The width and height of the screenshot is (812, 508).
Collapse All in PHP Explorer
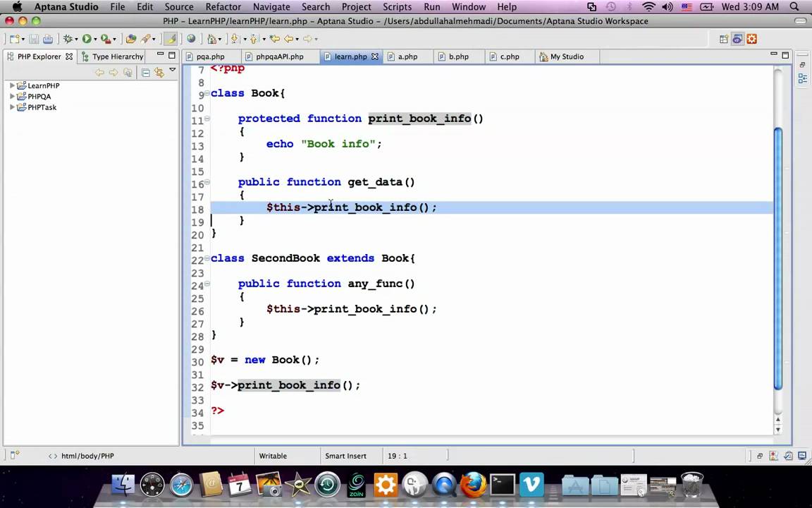point(145,73)
